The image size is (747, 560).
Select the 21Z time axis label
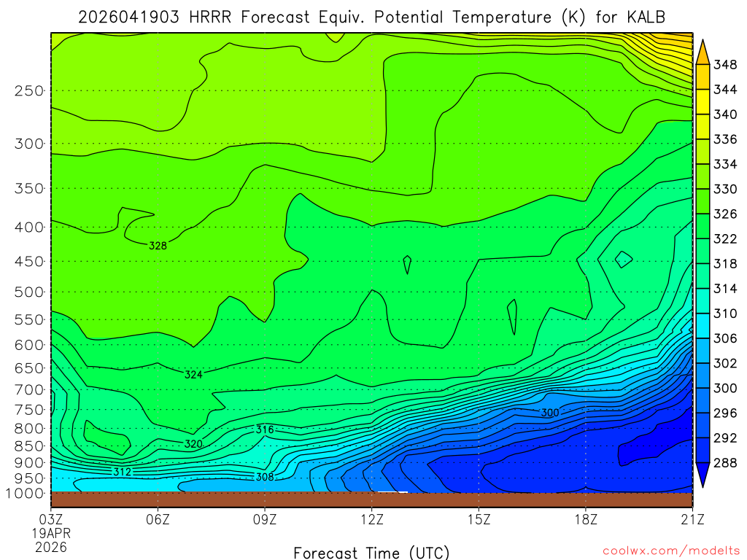(x=693, y=519)
